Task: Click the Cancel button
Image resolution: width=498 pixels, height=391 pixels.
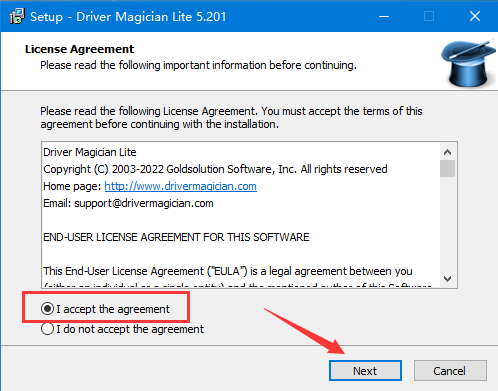Action: click(450, 370)
